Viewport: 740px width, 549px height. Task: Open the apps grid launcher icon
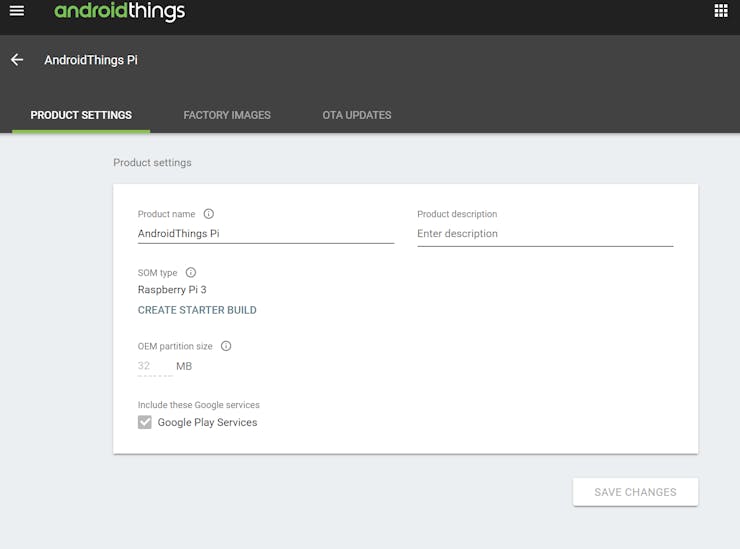(721, 10)
